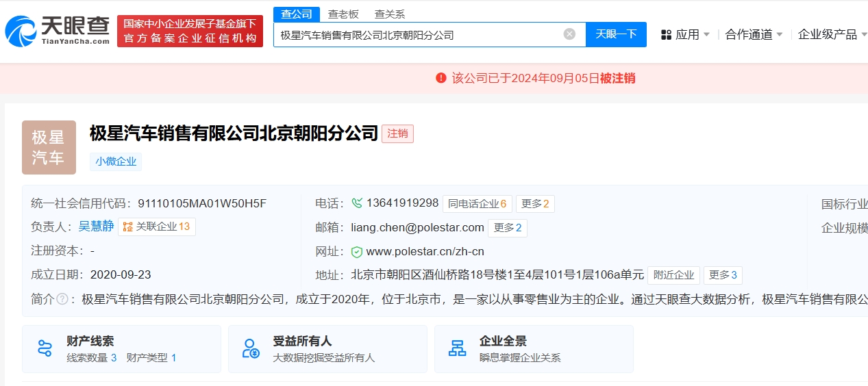Viewport: 868px width, 386px height.
Task: Click the 极星汽车 company logo thumbnail
Action: coord(49,147)
